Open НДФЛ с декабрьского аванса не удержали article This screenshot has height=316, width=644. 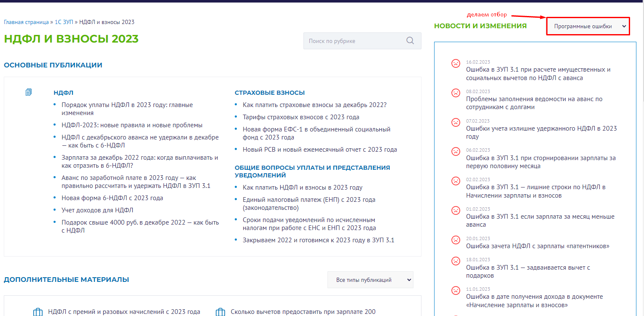point(140,142)
